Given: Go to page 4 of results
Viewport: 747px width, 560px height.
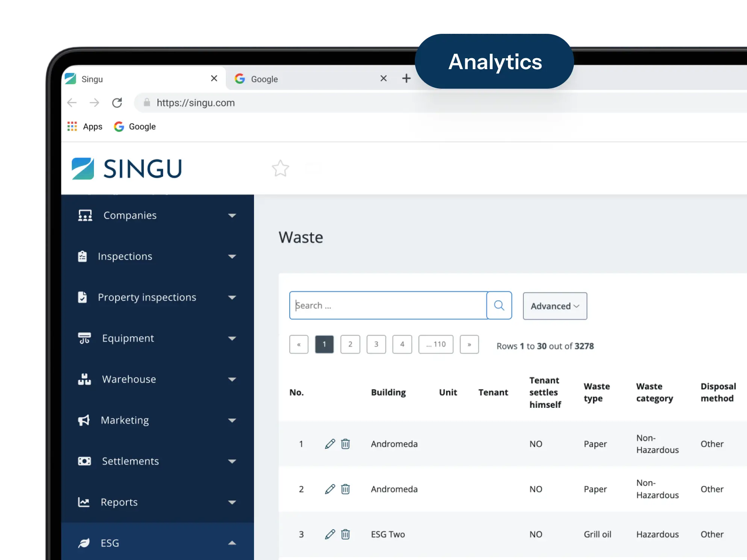Looking at the screenshot, I should pos(402,344).
